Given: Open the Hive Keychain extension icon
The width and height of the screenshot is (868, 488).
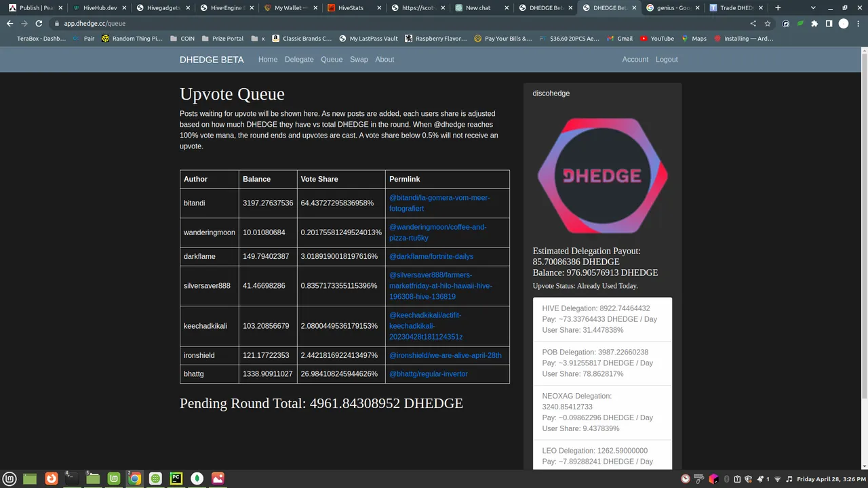Looking at the screenshot, I should pos(785,23).
